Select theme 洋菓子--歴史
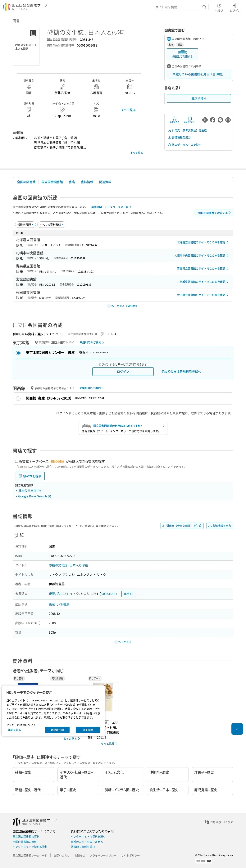The height and width of the screenshot is (868, 246). click(213, 774)
